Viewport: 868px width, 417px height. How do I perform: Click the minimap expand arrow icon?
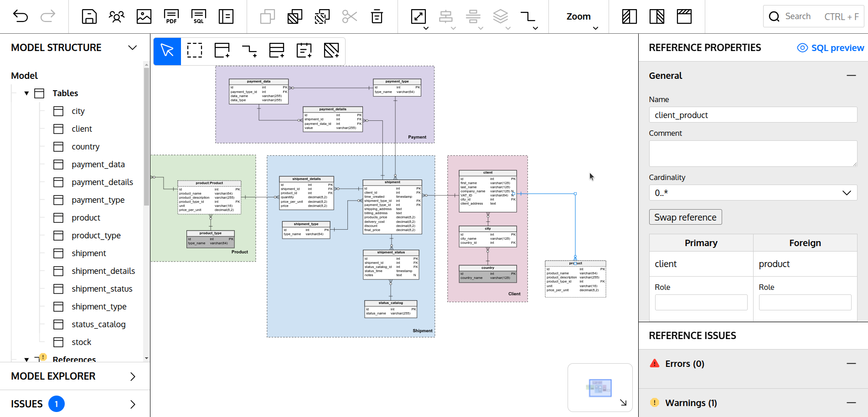623,402
